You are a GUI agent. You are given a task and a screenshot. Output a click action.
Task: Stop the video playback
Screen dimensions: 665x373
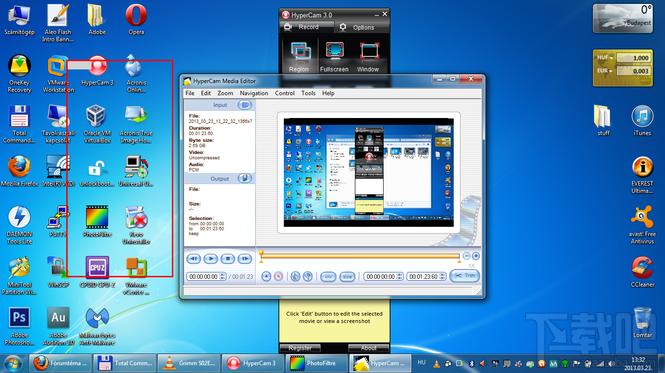click(227, 258)
